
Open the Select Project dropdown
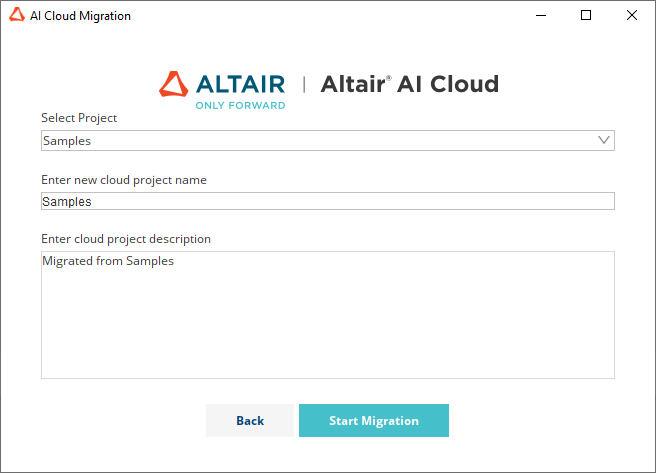click(x=328, y=141)
